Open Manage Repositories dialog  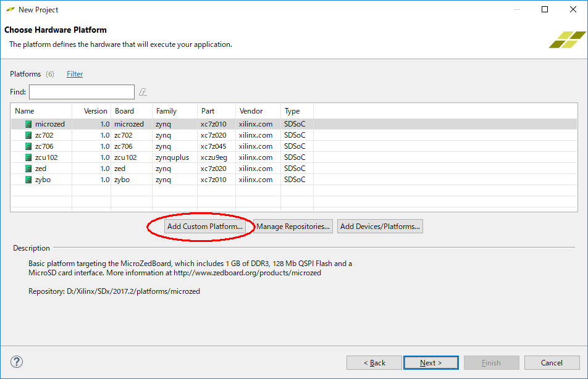pos(293,227)
